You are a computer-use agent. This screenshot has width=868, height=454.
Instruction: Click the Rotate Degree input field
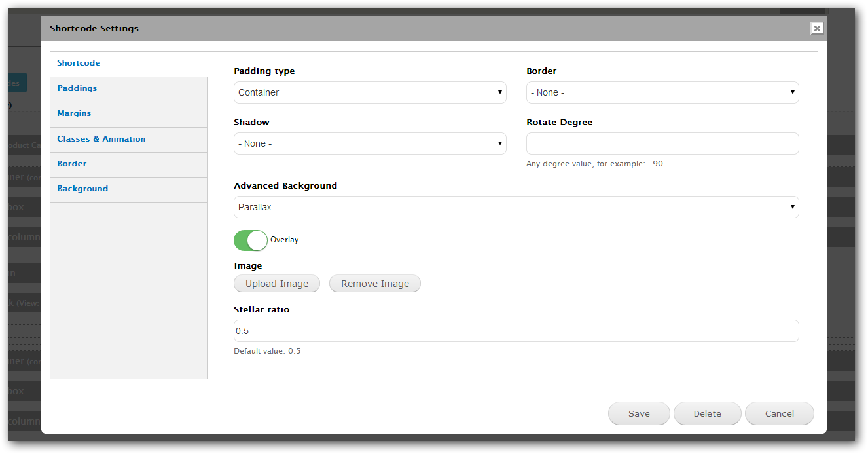[x=662, y=143]
